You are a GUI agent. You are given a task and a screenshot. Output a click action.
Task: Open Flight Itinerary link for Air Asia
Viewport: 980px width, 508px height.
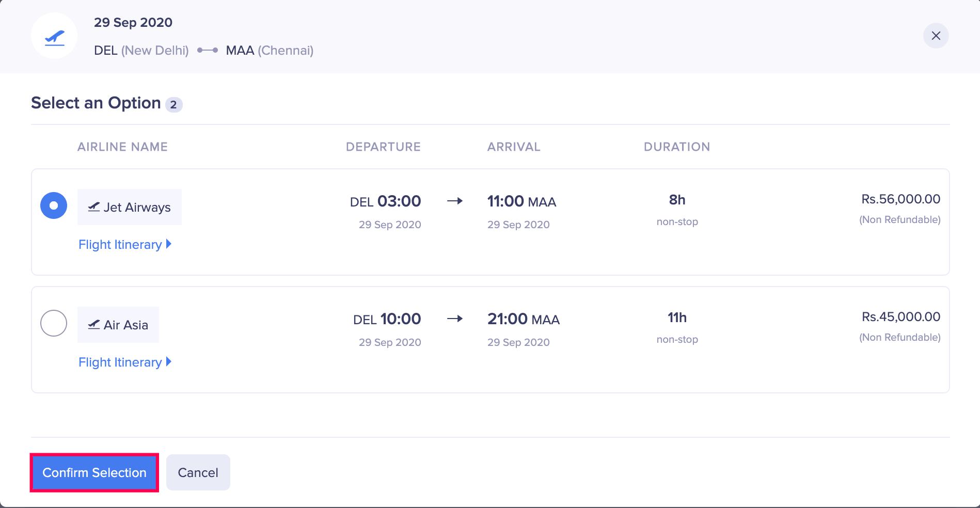[x=120, y=362]
